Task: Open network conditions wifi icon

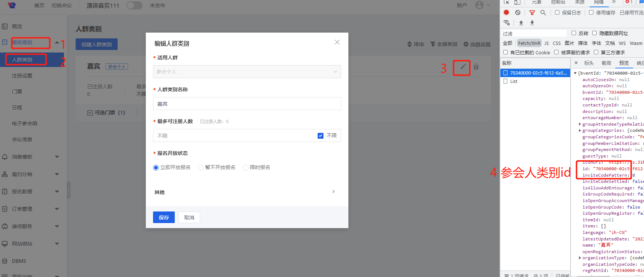Action: click(x=507, y=23)
